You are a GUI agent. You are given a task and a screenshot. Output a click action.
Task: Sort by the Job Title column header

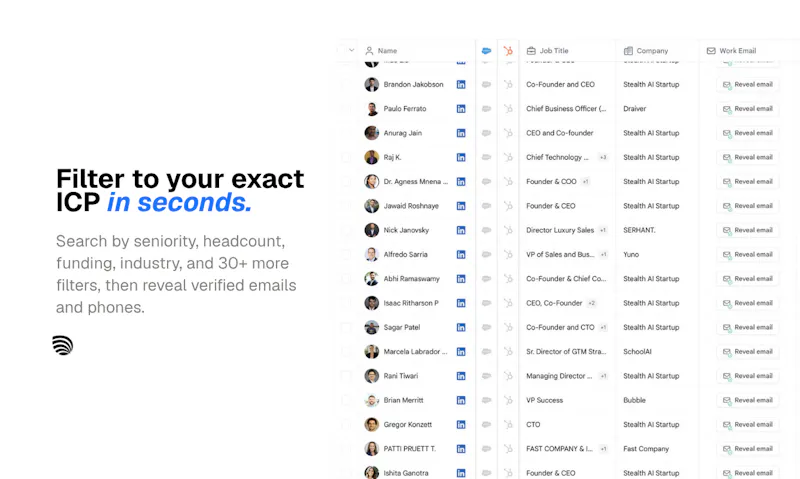pos(554,51)
